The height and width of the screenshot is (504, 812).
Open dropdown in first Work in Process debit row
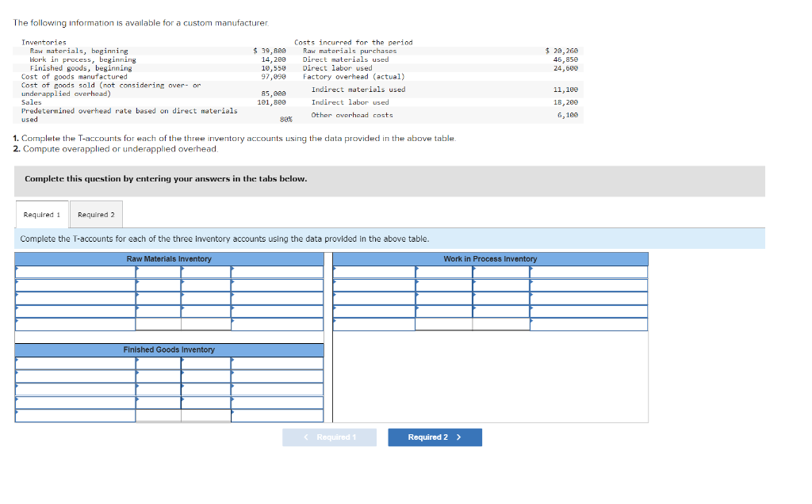(373, 271)
